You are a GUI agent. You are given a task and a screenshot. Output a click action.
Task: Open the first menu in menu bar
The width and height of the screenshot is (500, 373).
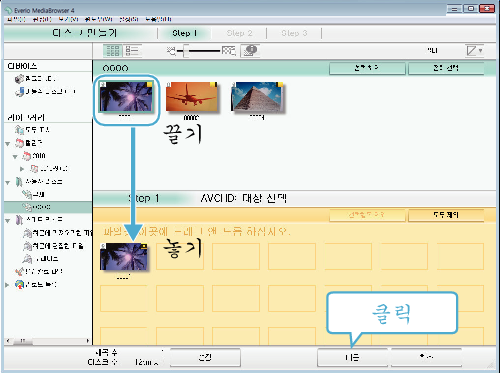click(16, 19)
